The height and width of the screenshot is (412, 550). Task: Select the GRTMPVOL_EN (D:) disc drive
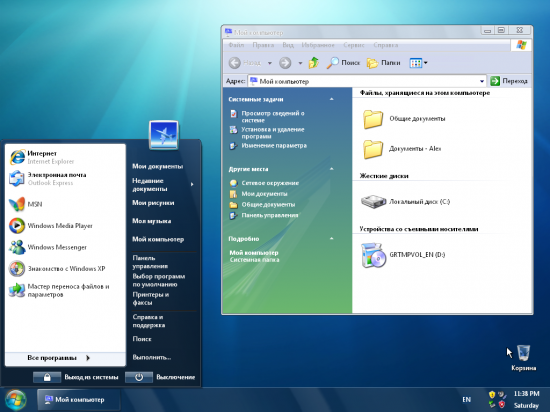(x=403, y=255)
